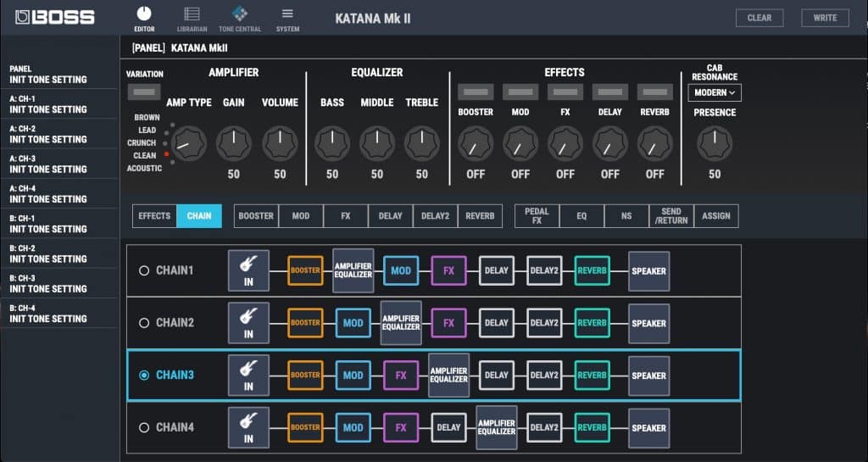Select the CHAIN4 radio button

point(144,428)
